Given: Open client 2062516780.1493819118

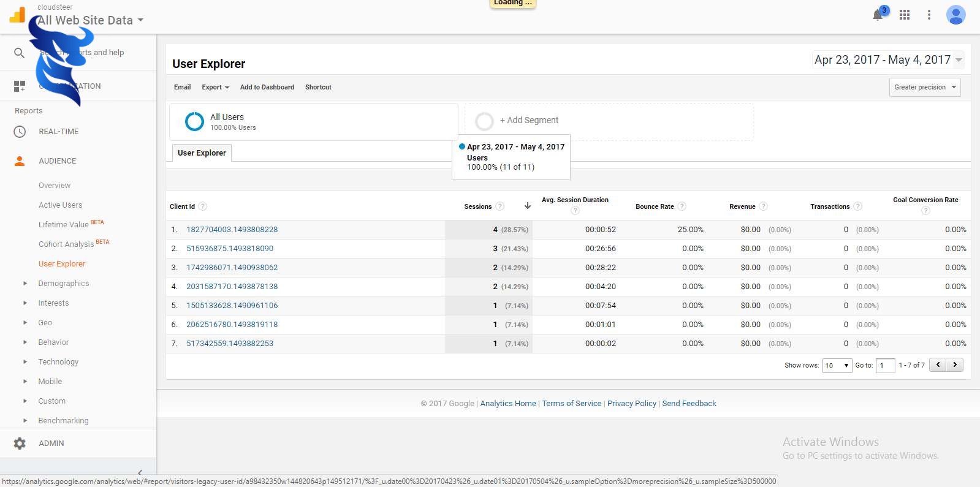Looking at the screenshot, I should pos(232,325).
